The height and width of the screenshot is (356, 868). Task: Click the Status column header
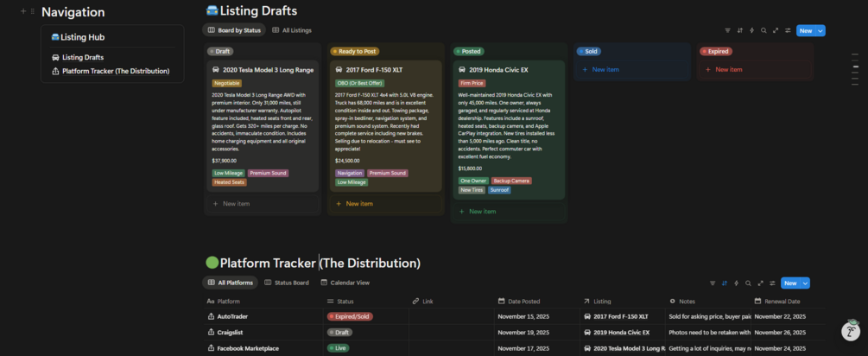point(366,302)
